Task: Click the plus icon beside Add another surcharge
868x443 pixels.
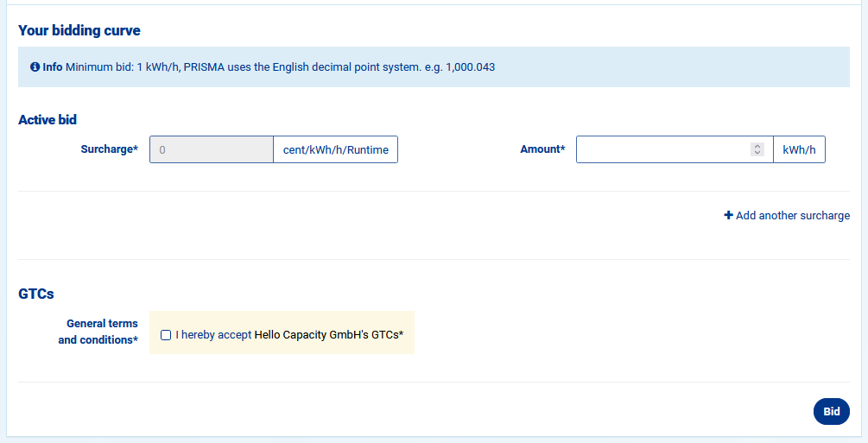Action: point(728,216)
